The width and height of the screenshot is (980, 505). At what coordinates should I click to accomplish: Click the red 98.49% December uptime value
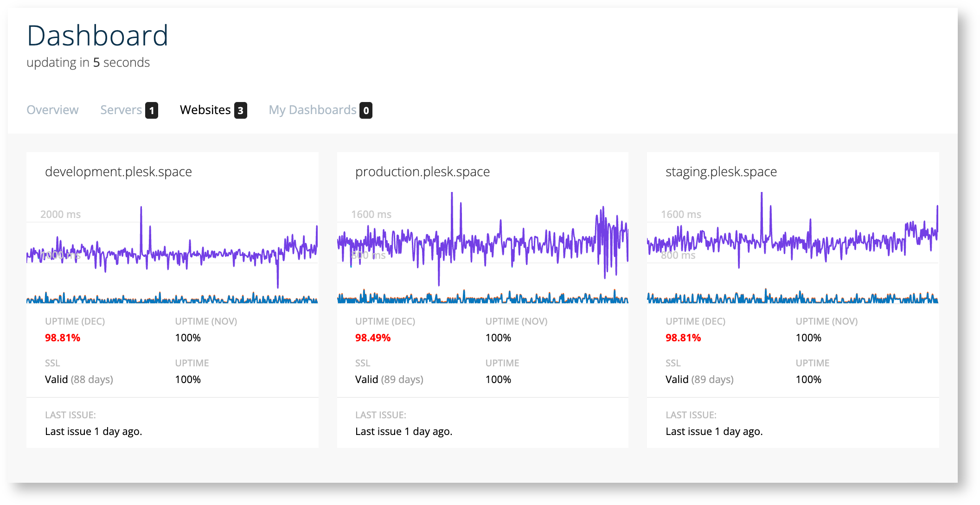click(373, 338)
